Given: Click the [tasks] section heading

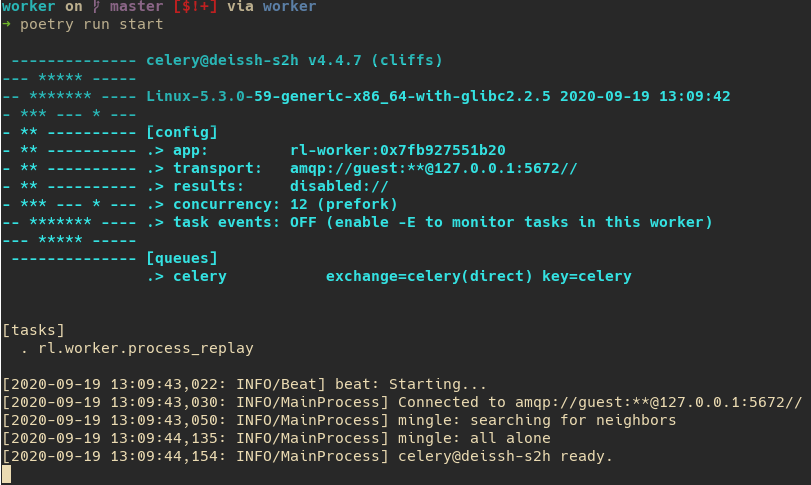Looking at the screenshot, I should point(34,330).
